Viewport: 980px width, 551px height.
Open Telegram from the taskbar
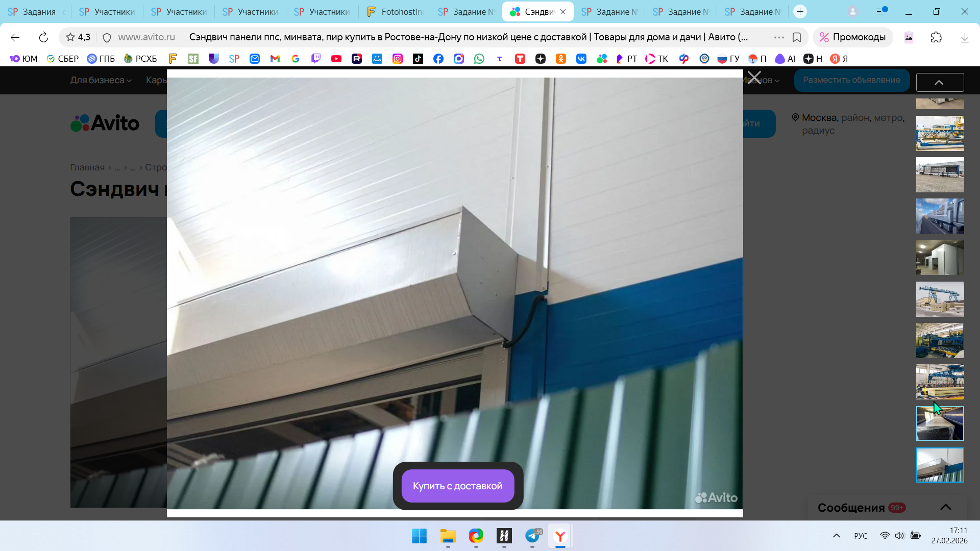[532, 536]
